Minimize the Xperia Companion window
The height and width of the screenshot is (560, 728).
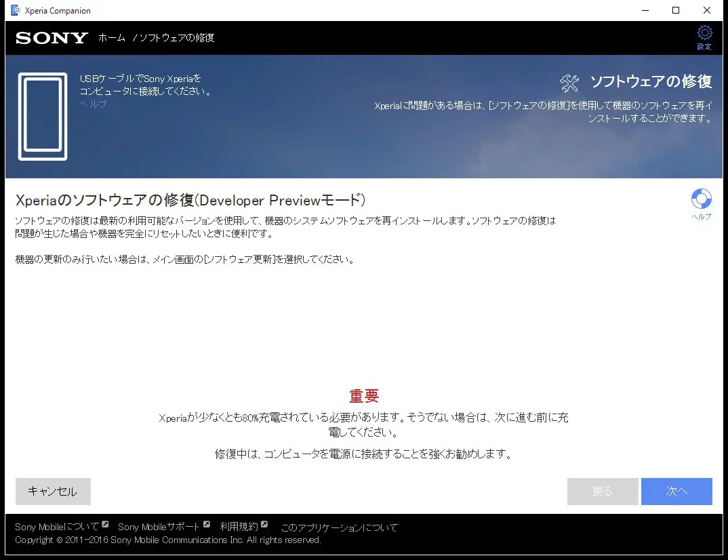coord(645,10)
